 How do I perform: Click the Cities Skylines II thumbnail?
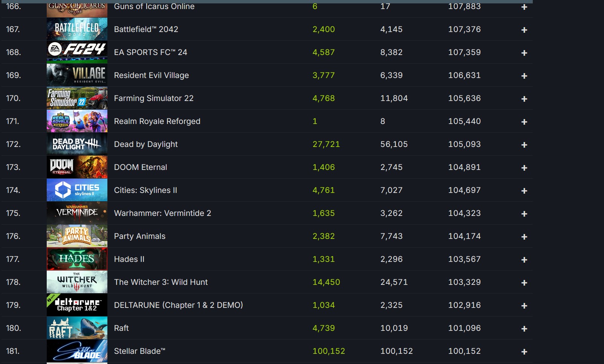tap(77, 190)
